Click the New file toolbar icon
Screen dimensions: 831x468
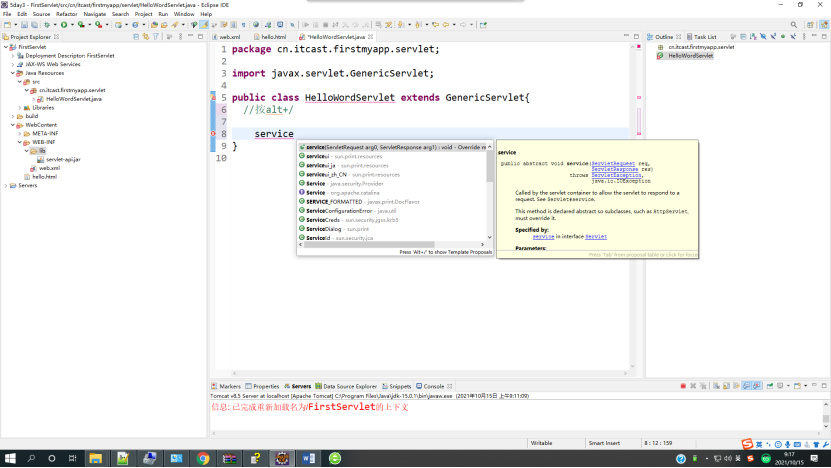tap(7, 25)
